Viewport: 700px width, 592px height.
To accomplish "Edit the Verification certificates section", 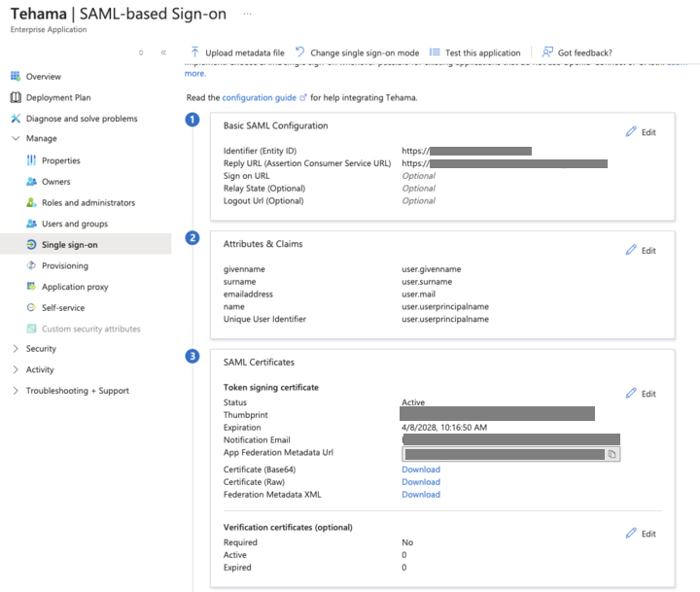I will coord(641,533).
